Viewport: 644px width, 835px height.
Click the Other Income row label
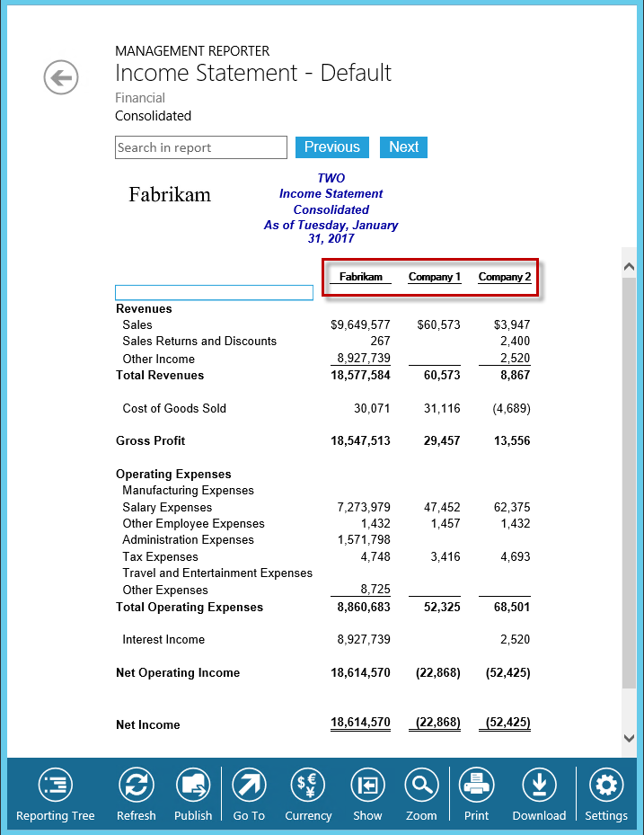pyautogui.click(x=159, y=359)
